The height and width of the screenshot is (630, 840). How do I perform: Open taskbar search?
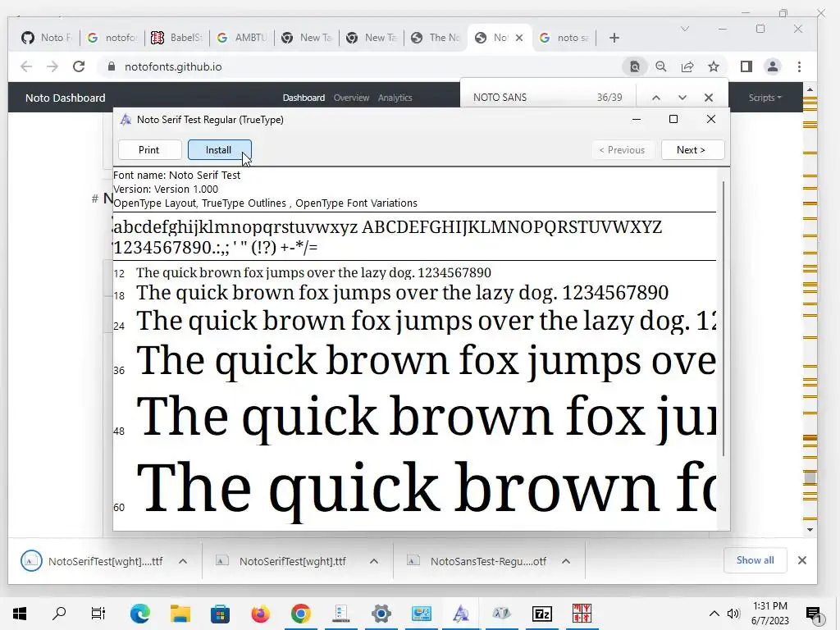tap(59, 614)
